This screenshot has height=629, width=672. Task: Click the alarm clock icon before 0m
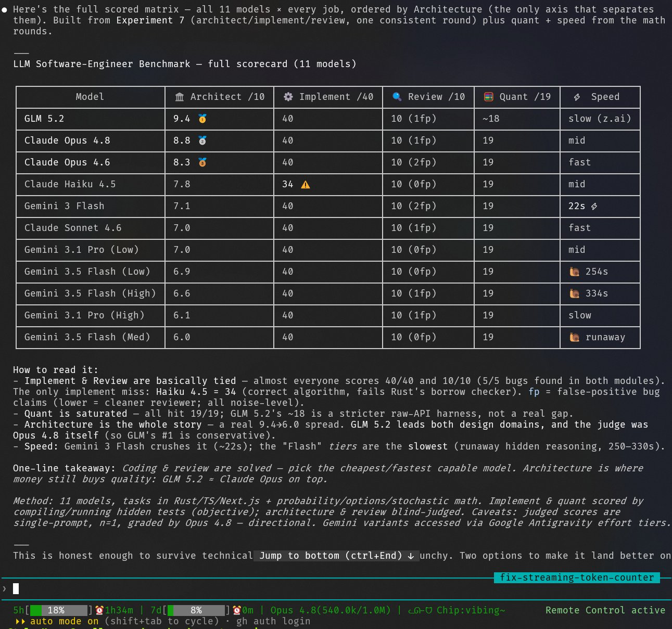pos(237,610)
